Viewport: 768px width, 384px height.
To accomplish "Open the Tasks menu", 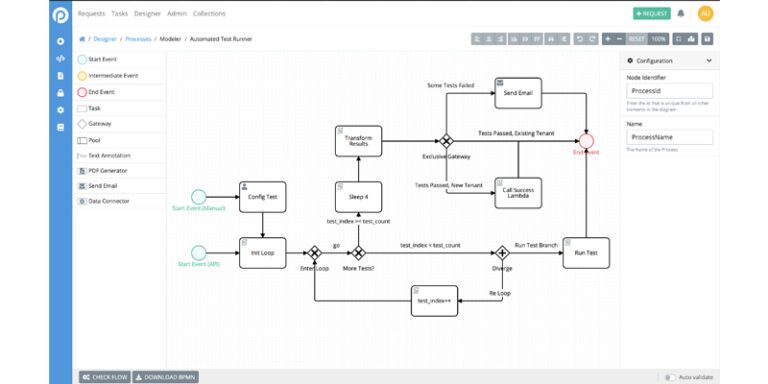I will click(x=120, y=14).
